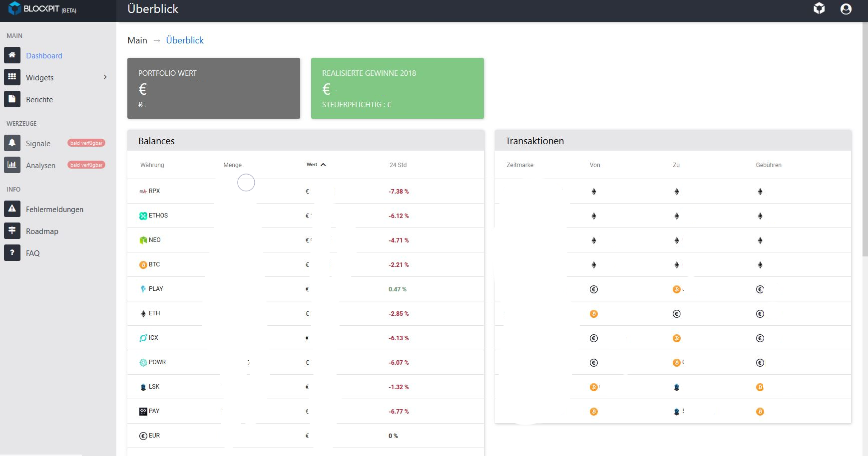
Task: Click the -7.38 % value for RPX
Action: click(x=399, y=192)
